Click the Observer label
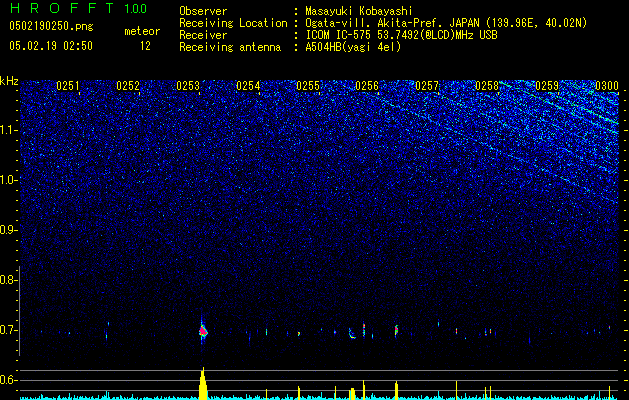Screen dimensions: 629x400 click(203, 11)
